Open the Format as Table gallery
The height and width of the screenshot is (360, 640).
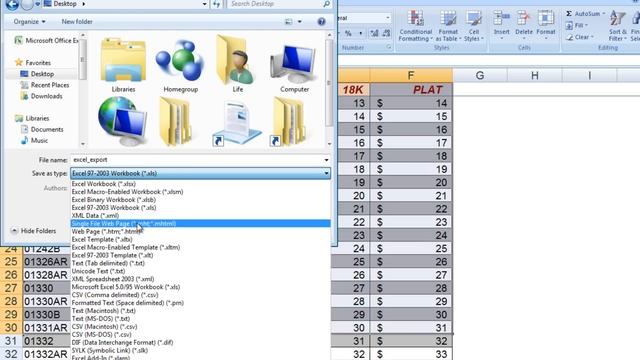point(448,26)
